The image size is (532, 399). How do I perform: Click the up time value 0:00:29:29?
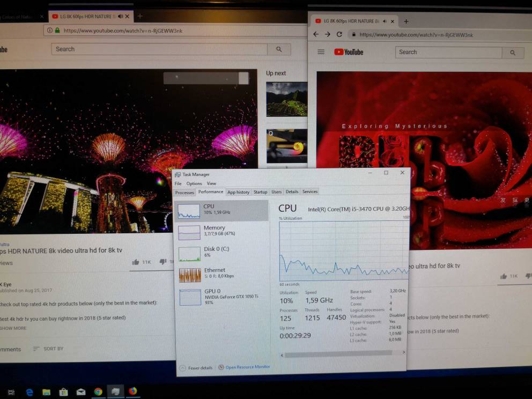[295, 336]
